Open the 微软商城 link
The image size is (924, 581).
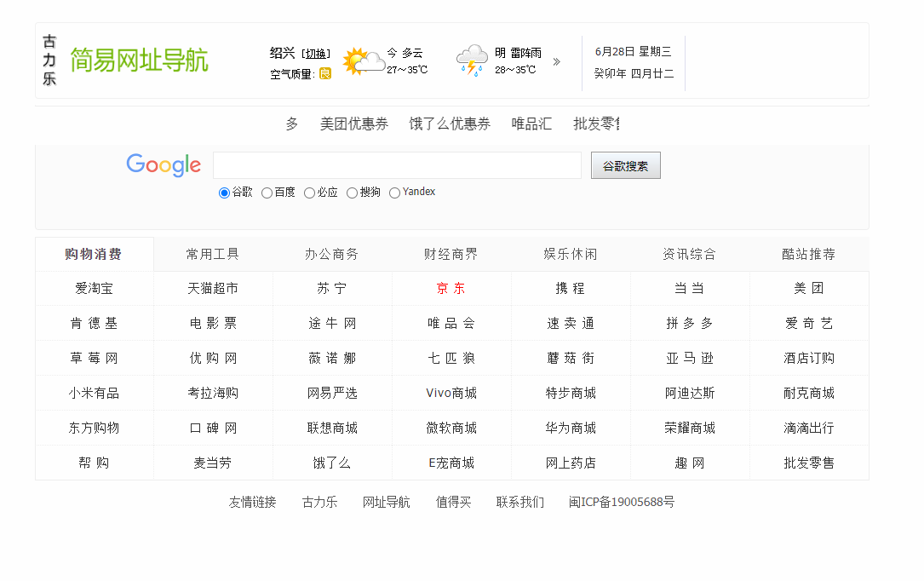point(451,428)
